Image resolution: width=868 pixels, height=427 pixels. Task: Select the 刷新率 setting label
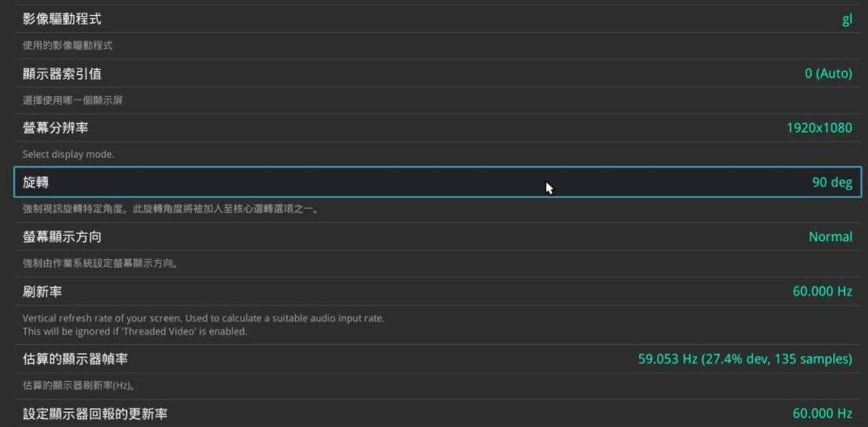tap(42, 291)
